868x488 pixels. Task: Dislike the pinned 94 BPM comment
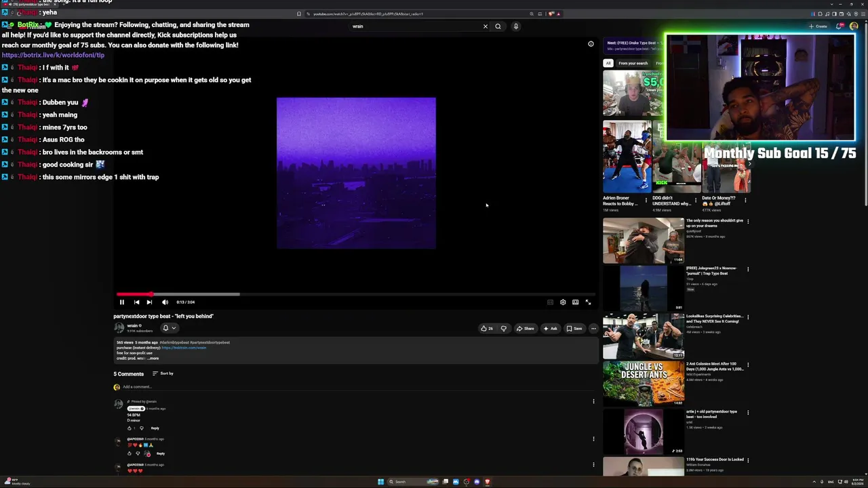click(x=141, y=428)
